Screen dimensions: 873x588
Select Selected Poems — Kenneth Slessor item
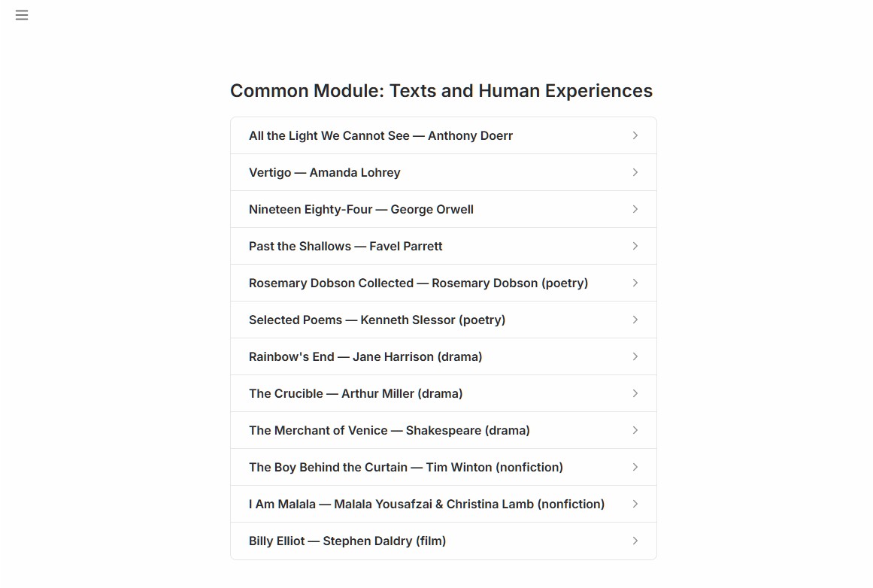coord(444,320)
